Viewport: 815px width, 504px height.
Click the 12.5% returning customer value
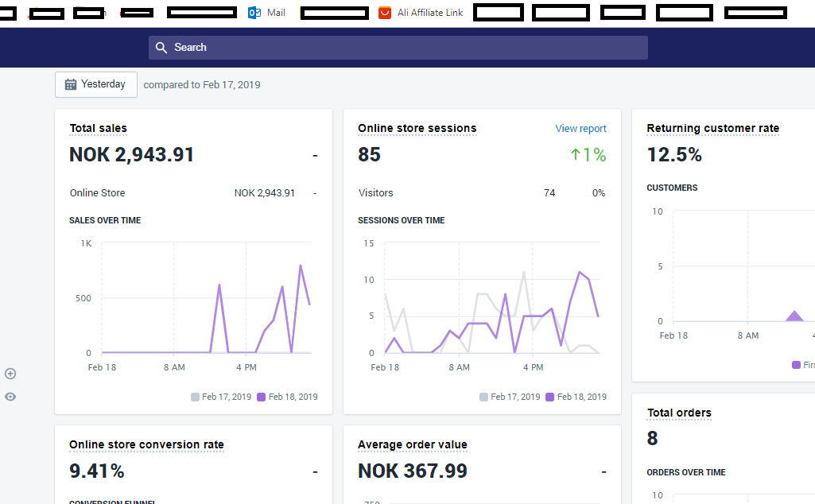click(674, 154)
